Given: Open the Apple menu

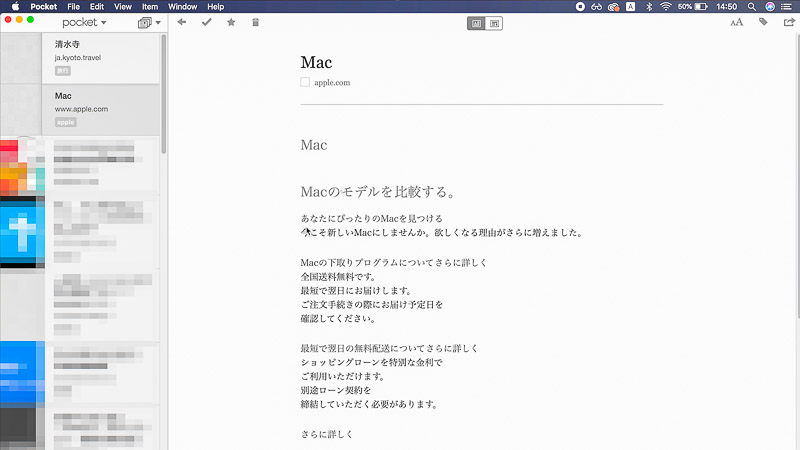Looking at the screenshot, I should 15,7.
